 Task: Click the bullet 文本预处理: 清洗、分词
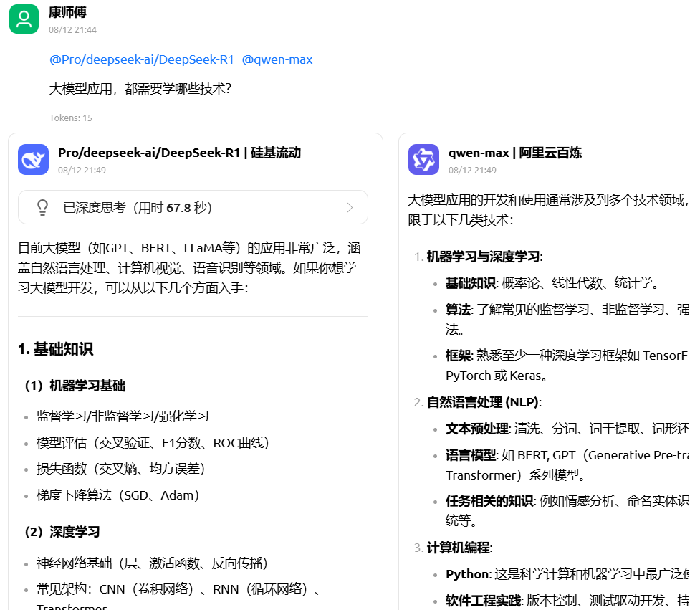(567, 429)
